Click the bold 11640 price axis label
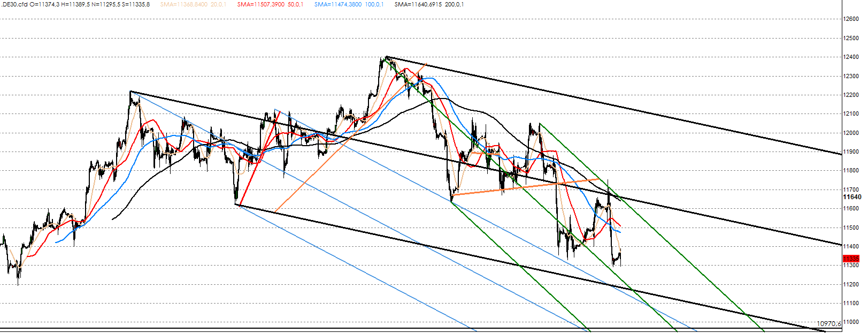The width and height of the screenshot is (868, 333). point(852,197)
